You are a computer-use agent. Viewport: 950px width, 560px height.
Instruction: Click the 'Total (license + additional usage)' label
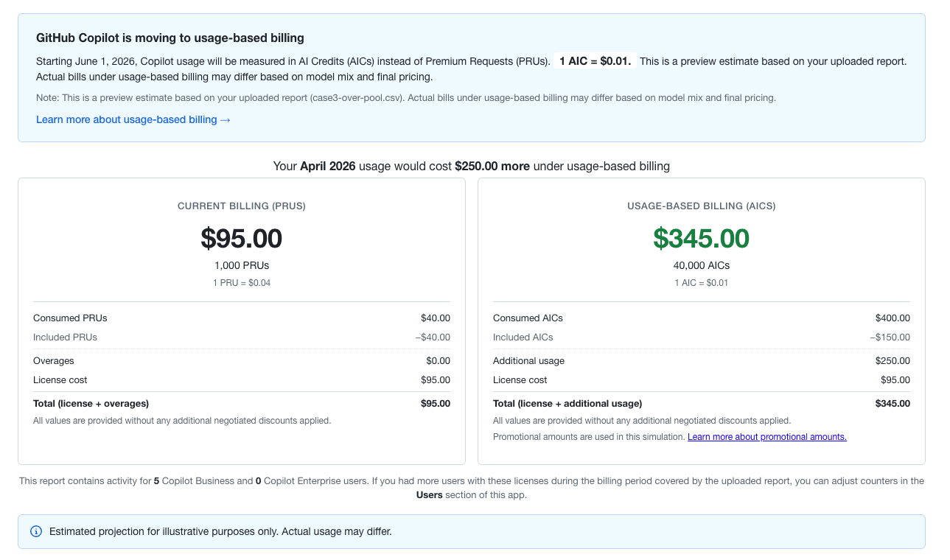click(567, 404)
